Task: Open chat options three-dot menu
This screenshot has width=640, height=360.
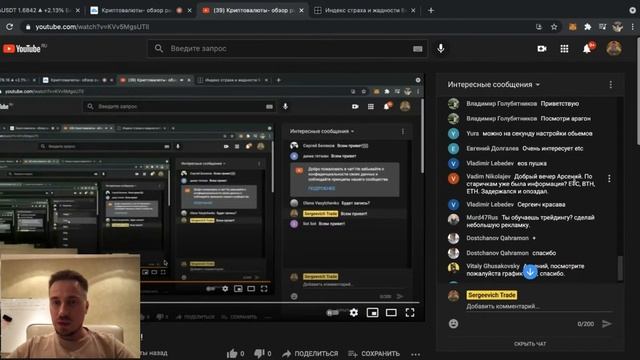Action: pyautogui.click(x=610, y=84)
